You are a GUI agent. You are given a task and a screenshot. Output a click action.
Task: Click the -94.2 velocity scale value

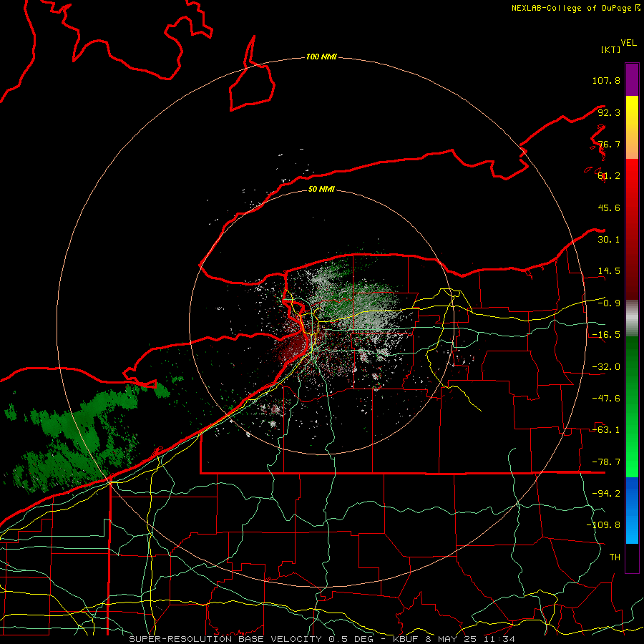pos(606,494)
